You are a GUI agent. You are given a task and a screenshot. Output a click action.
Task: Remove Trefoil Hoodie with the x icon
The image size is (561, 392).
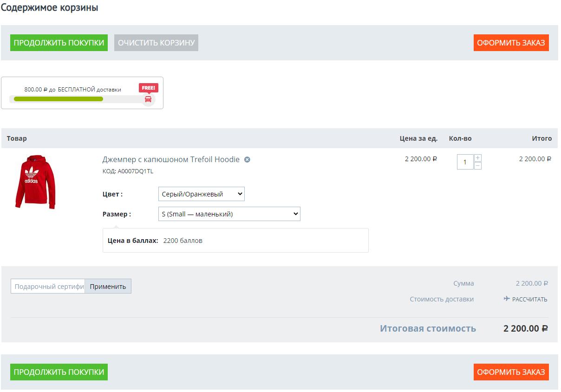click(248, 160)
